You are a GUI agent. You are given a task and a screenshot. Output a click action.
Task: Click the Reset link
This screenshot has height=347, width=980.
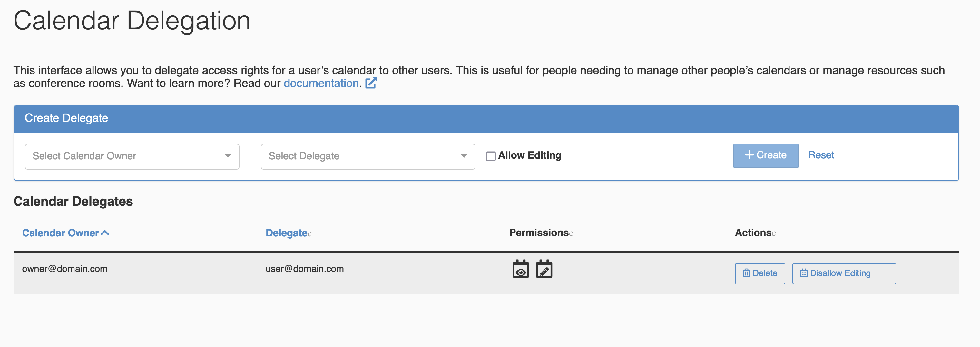point(821,155)
